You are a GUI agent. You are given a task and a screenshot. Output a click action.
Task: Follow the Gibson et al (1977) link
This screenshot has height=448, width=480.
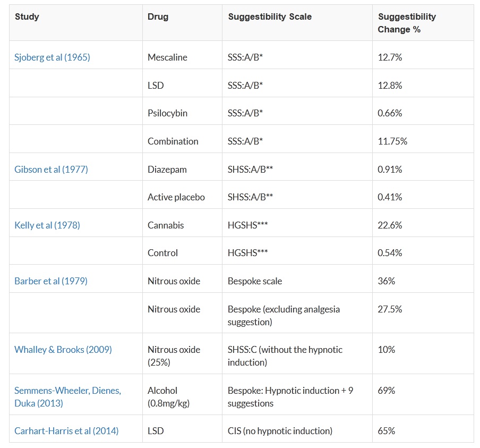click(x=51, y=170)
